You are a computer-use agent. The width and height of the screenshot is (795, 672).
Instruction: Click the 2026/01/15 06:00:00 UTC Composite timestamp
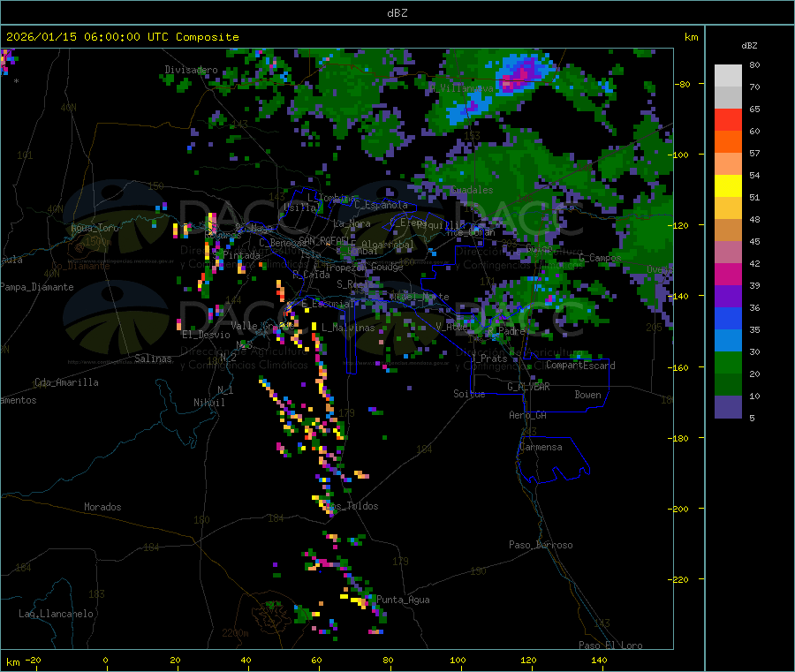(122, 37)
